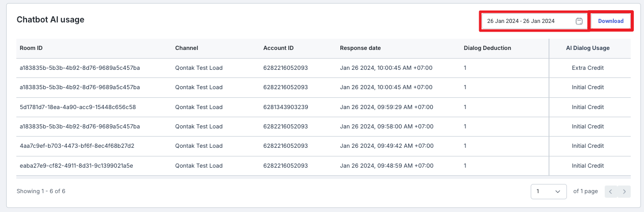Select the row marked Extra Credit
Screen dimensions: 644x212
tap(324, 68)
